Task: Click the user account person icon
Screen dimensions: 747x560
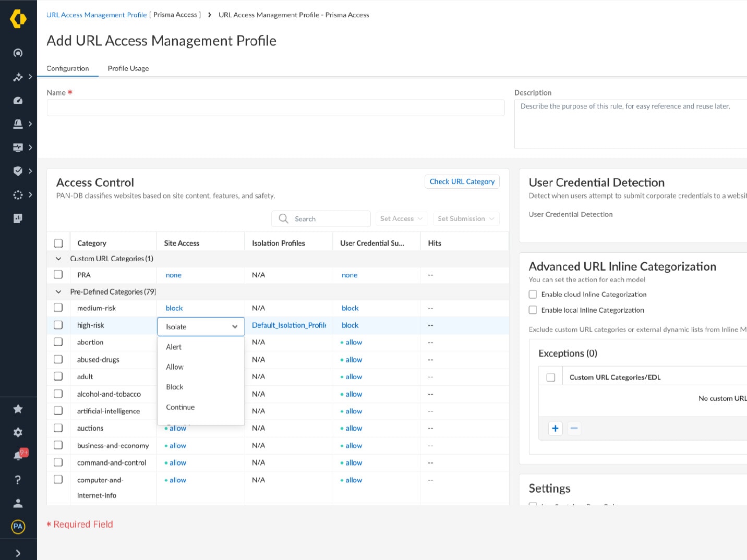Action: point(18,503)
